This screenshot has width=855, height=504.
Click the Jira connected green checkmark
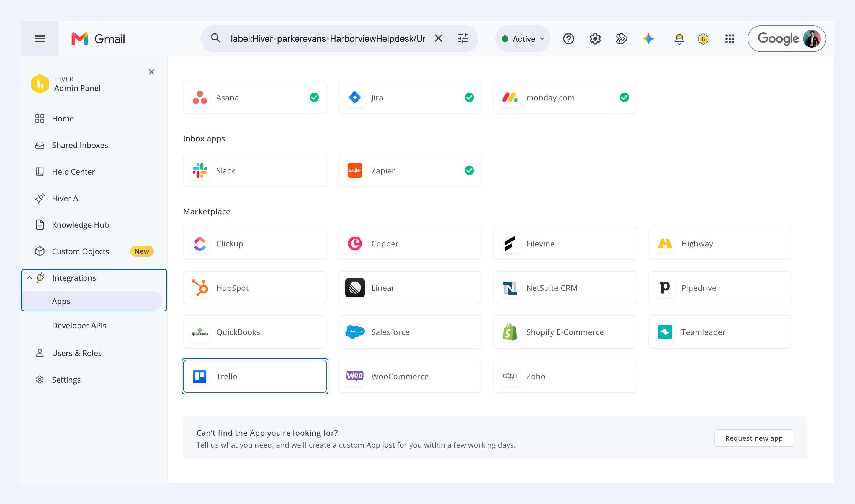click(x=469, y=97)
